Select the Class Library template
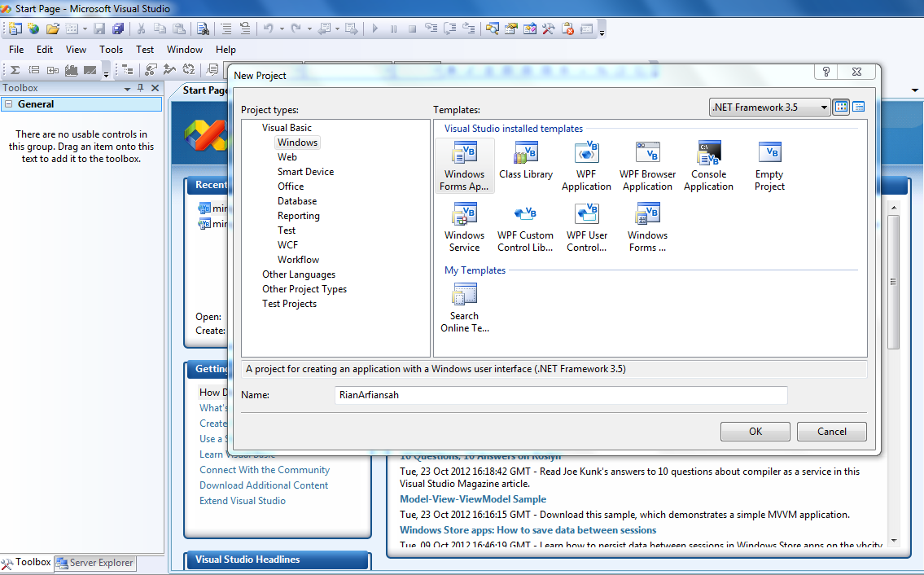Screen dimensions: 924x575 [x=526, y=161]
